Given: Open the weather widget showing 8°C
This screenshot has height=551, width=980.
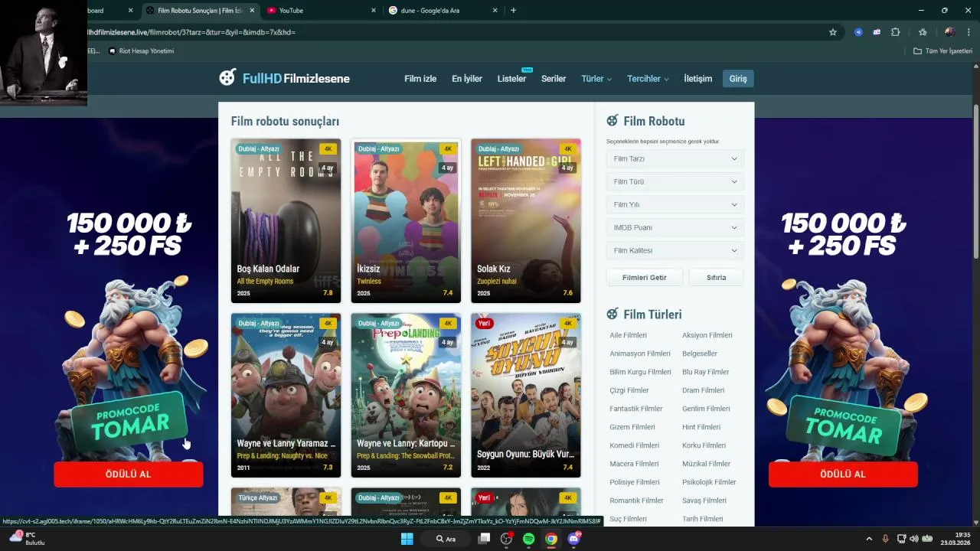Looking at the screenshot, I should [28, 539].
